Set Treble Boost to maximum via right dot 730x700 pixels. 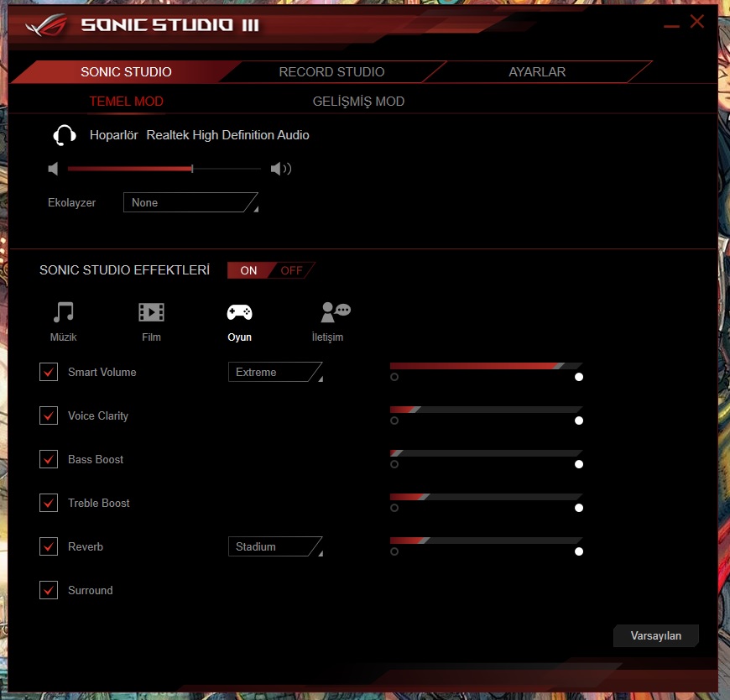pos(579,508)
